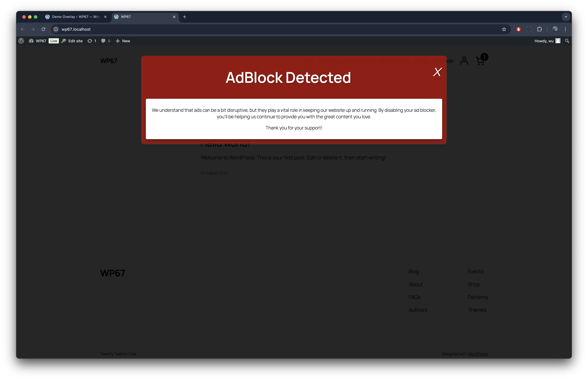
Task: Open a new browser tab
Action: pos(184,17)
